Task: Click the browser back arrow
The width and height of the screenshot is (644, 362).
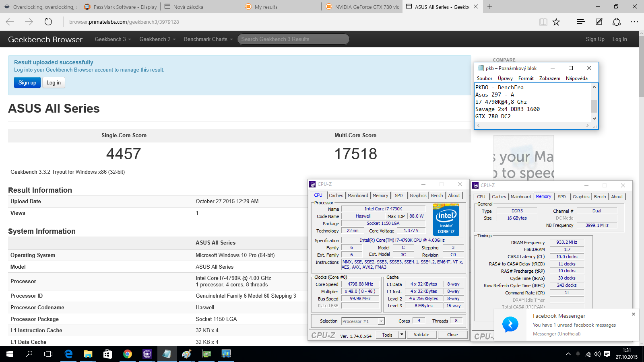Action: click(x=10, y=22)
